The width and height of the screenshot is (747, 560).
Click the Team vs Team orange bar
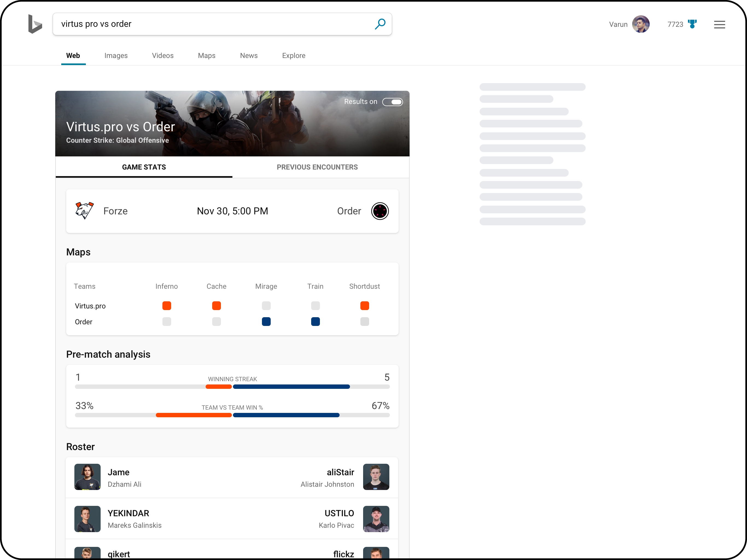click(194, 415)
